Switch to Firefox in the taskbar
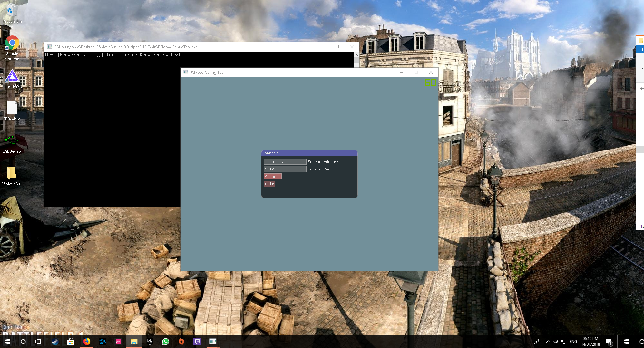 (x=86, y=342)
